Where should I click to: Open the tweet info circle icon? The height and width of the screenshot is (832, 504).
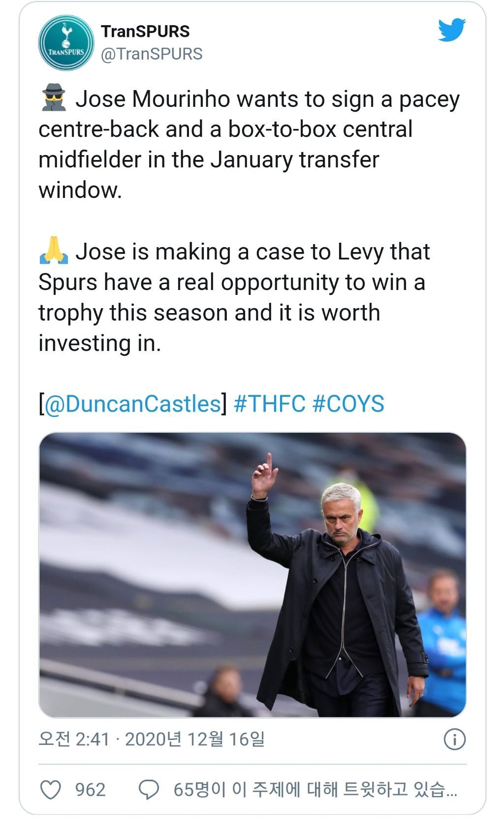[454, 739]
